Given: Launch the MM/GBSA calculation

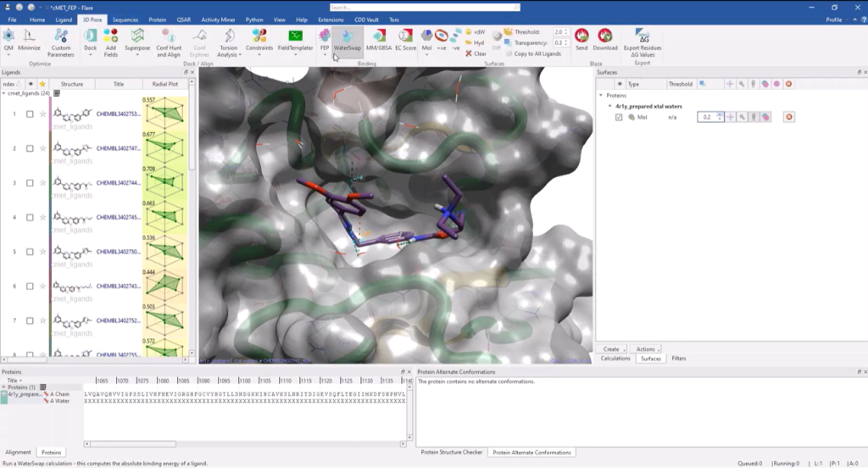Looking at the screenshot, I should (379, 40).
